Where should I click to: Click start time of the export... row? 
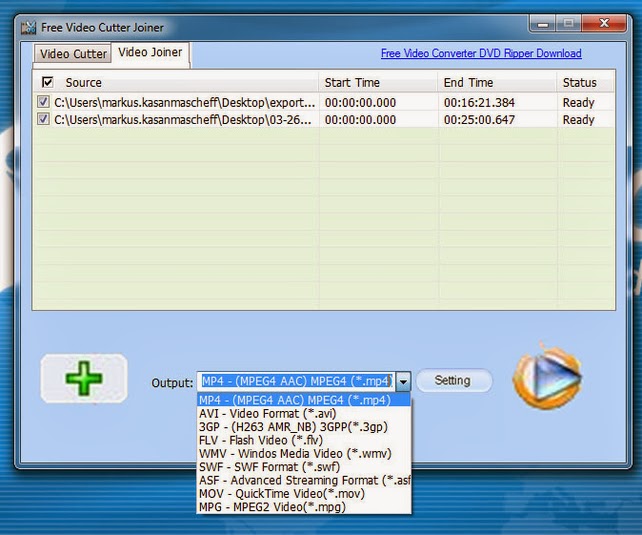(360, 102)
